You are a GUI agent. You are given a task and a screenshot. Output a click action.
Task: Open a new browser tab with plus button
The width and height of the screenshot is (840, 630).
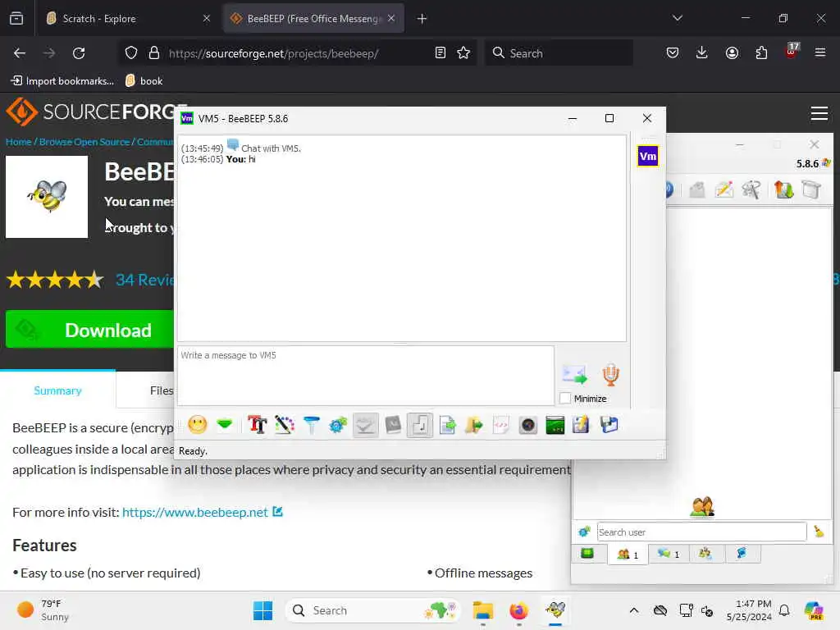pyautogui.click(x=422, y=19)
